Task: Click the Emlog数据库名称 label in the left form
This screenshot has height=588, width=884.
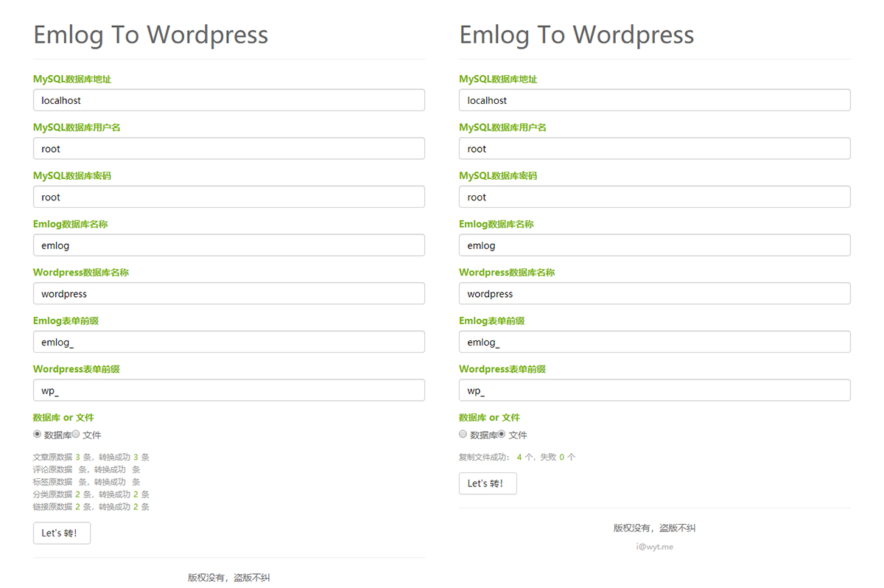Action: (71, 224)
